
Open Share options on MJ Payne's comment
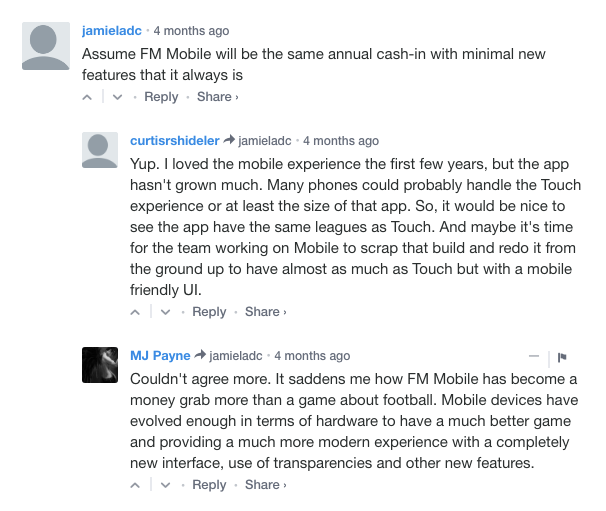click(266, 485)
